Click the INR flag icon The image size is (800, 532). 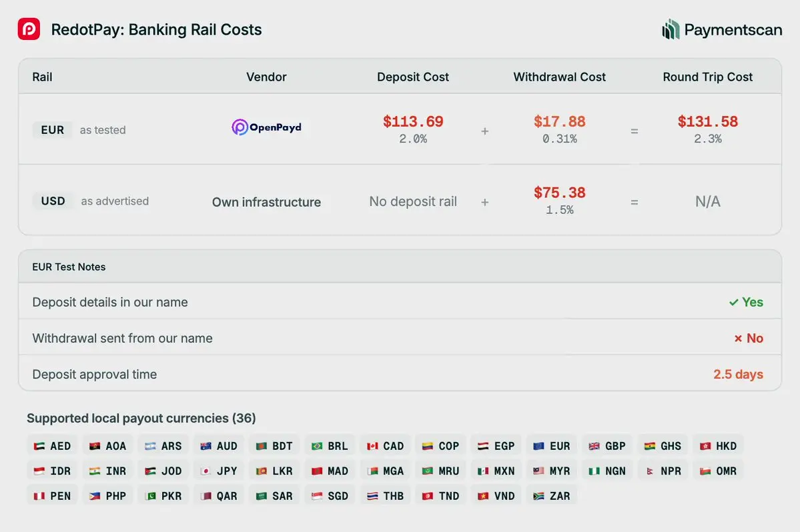pos(95,471)
